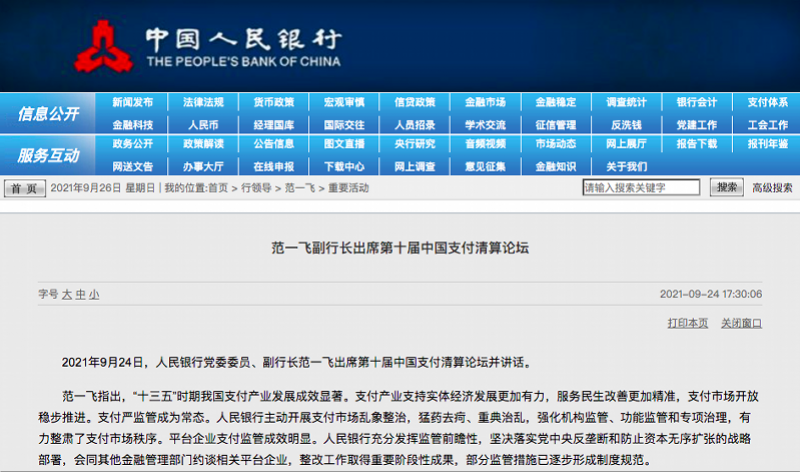Viewport: 800px width, 472px height.
Task: Open 银行会计 menu item
Action: coord(697,102)
